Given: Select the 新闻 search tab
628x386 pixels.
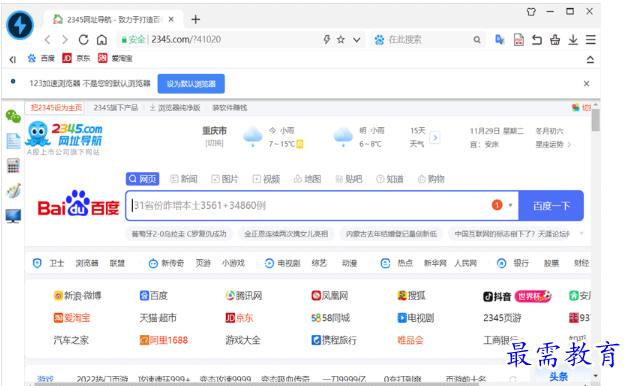Looking at the screenshot, I should pyautogui.click(x=184, y=179).
